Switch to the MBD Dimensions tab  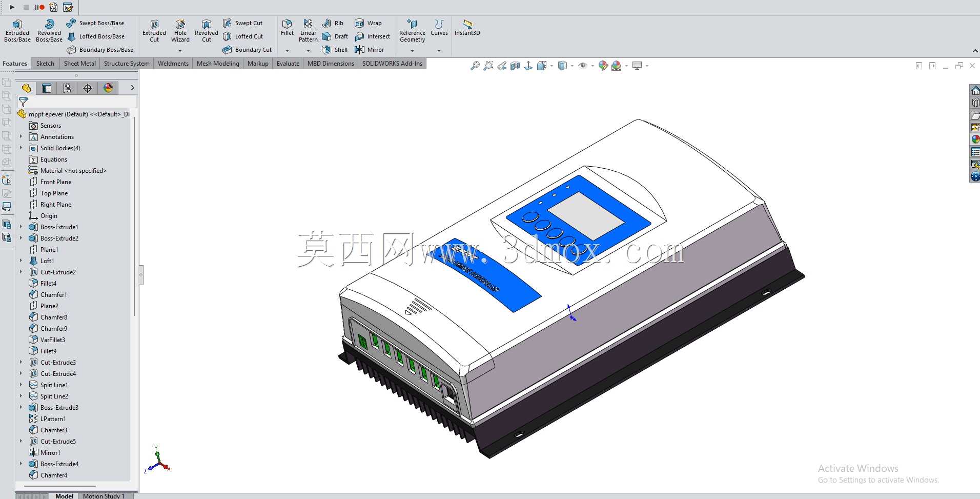point(331,64)
